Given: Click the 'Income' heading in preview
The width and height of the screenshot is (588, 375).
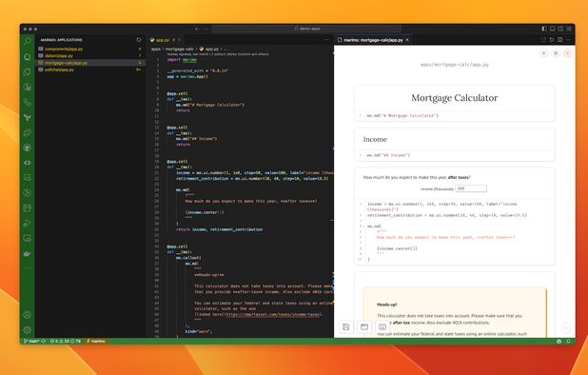Looking at the screenshot, I should pos(375,139).
